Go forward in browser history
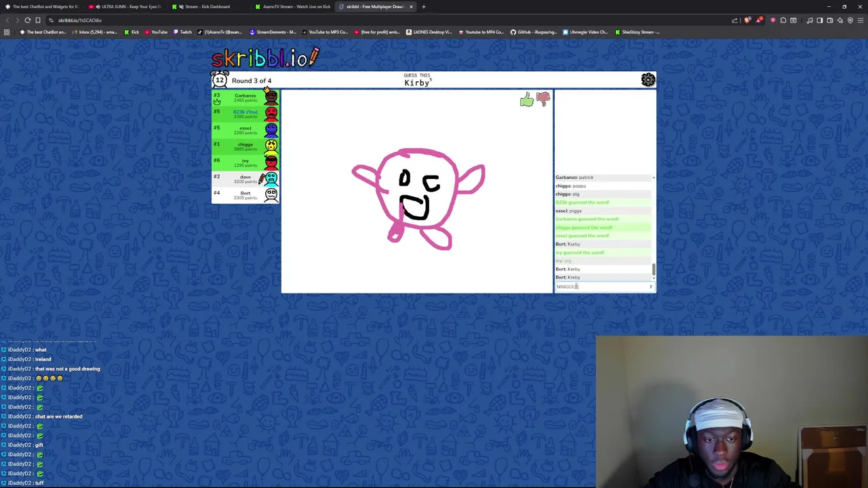This screenshot has height=488, width=868. point(18,20)
